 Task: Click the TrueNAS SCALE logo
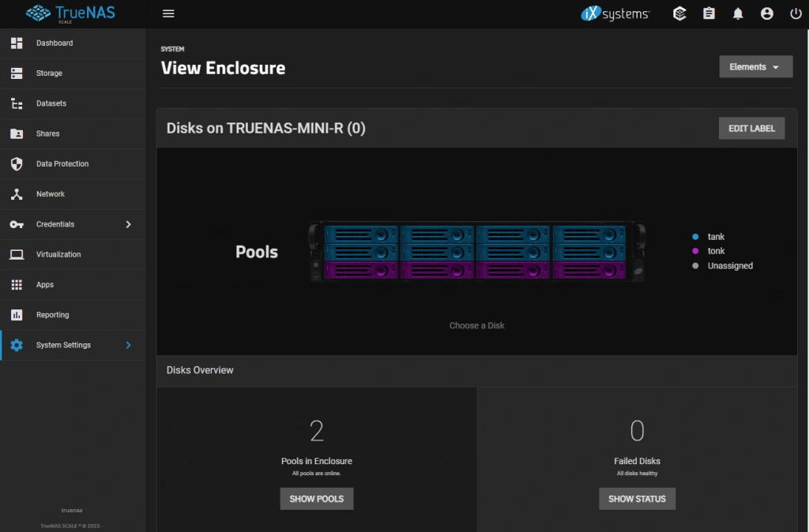point(70,13)
